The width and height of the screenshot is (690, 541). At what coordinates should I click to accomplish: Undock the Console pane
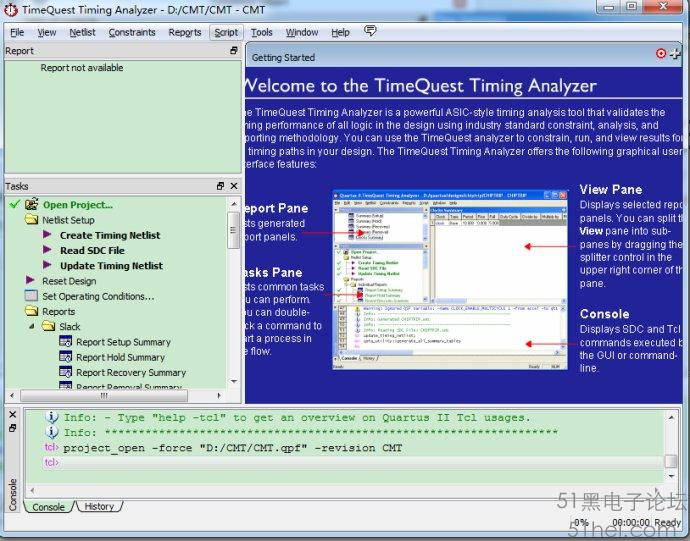[13, 428]
